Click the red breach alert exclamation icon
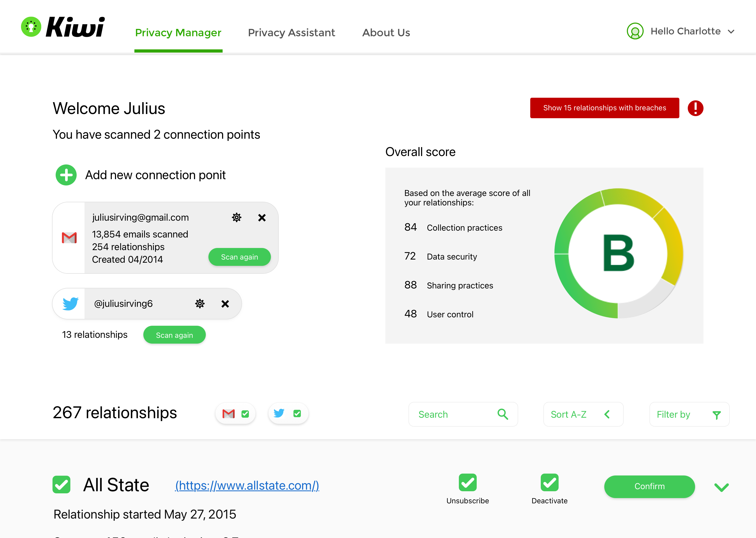Screen dimensions: 756x538 695,108
